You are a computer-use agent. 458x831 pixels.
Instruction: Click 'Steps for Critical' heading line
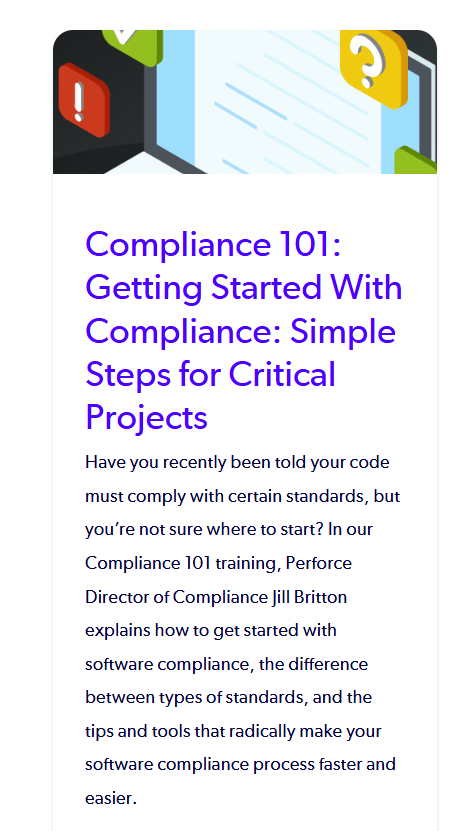coord(210,374)
